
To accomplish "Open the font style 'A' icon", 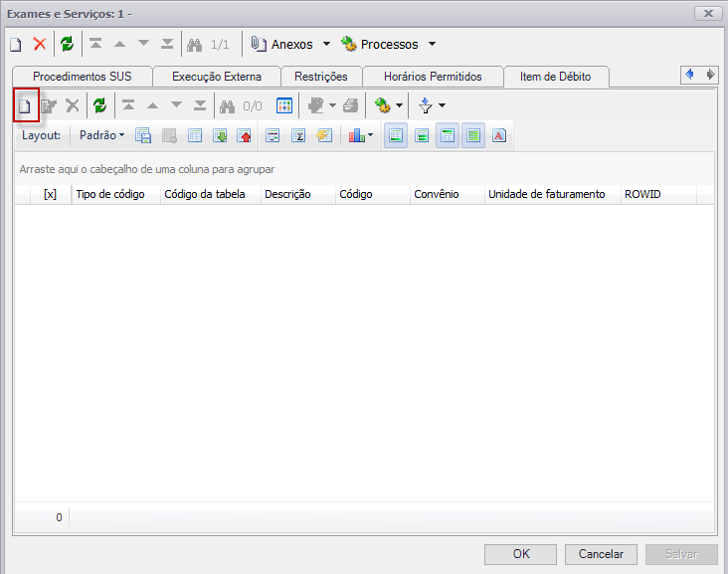I will pyautogui.click(x=499, y=135).
